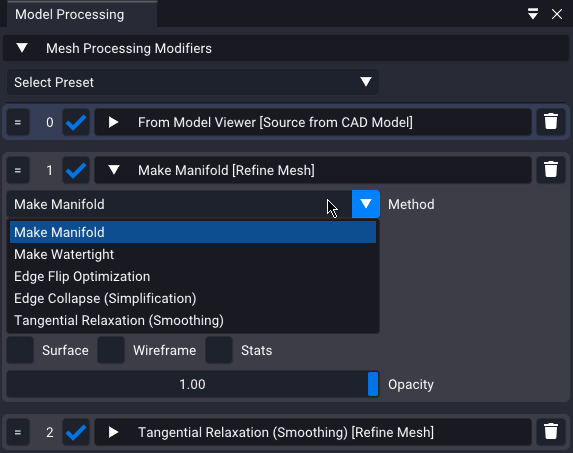
Task: Click the Opacity slider
Action: [193, 384]
